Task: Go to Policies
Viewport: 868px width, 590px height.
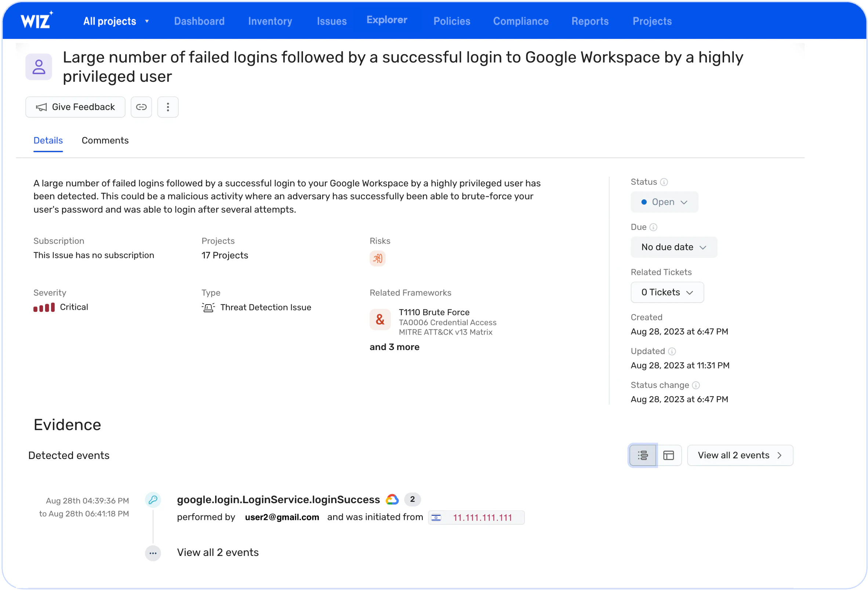Action: click(x=451, y=21)
